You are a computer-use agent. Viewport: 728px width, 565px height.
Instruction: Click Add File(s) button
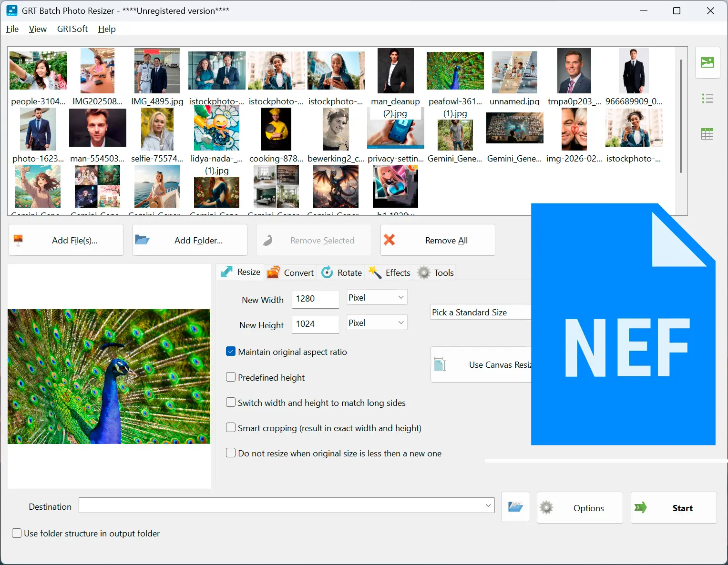66,240
